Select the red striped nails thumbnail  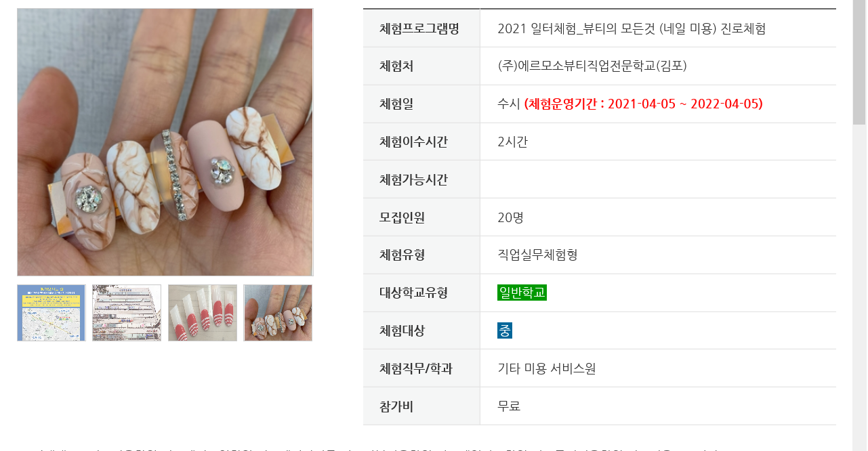203,313
